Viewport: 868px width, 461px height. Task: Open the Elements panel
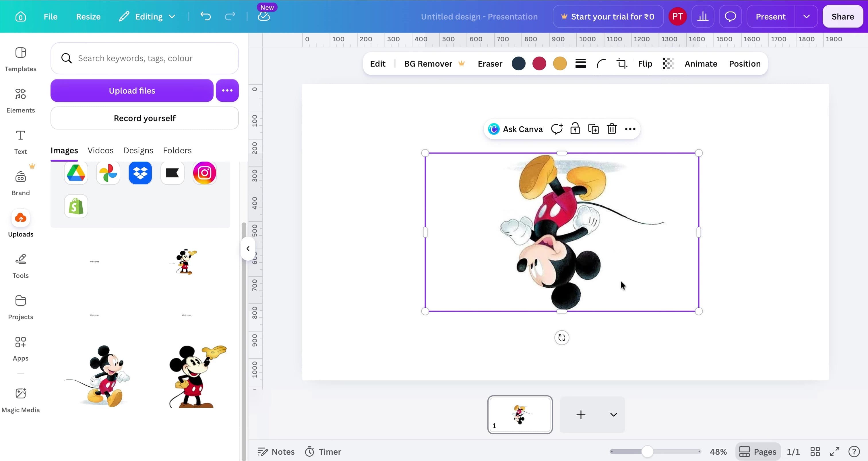pos(21,100)
